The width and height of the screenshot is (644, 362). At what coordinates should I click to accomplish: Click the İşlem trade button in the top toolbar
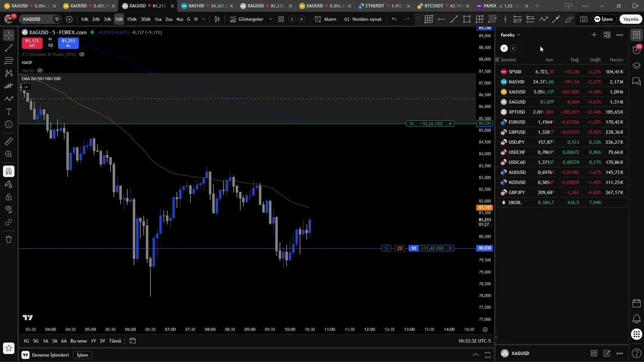pos(603,19)
